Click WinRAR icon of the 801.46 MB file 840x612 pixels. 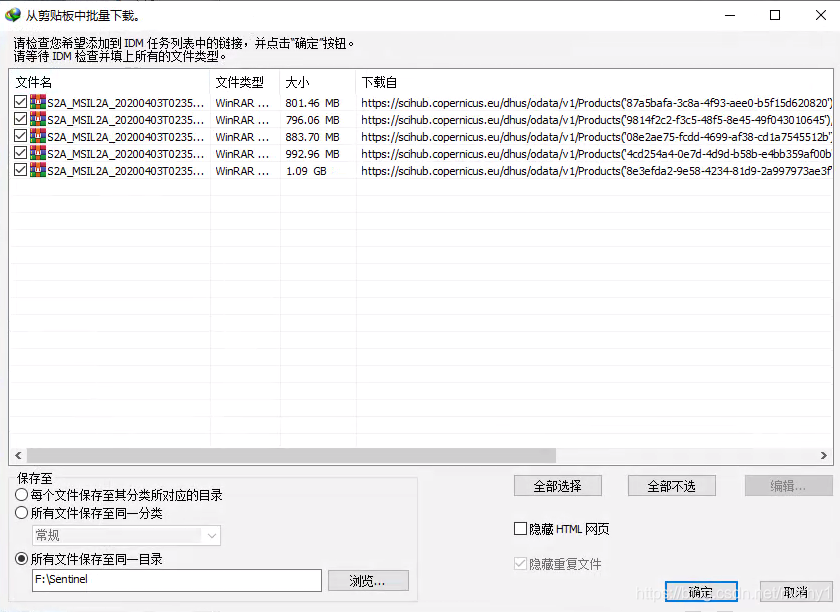click(38, 102)
